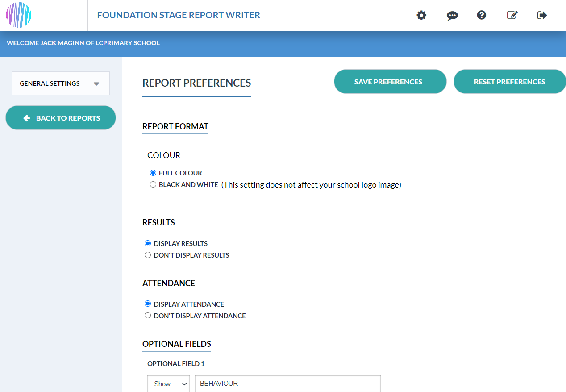Image resolution: width=566 pixels, height=392 pixels.
Task: Click the welcome Jack Maginn banner text
Action: click(x=83, y=43)
